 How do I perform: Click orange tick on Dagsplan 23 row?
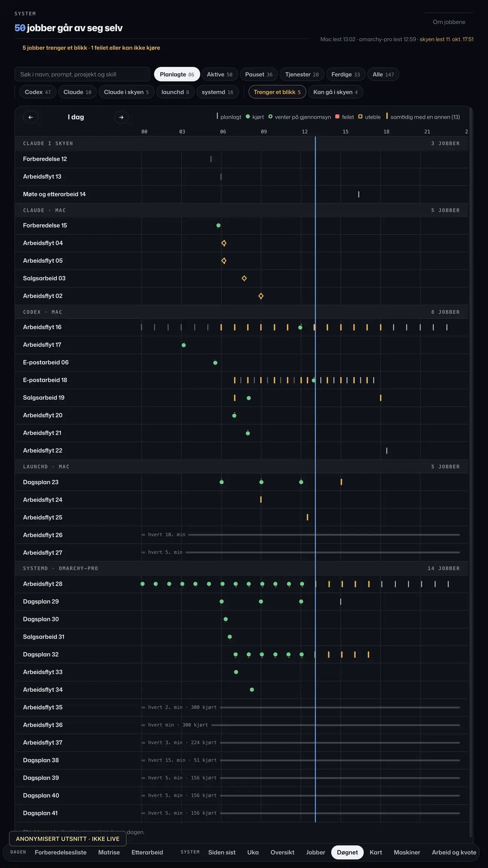pos(341,482)
